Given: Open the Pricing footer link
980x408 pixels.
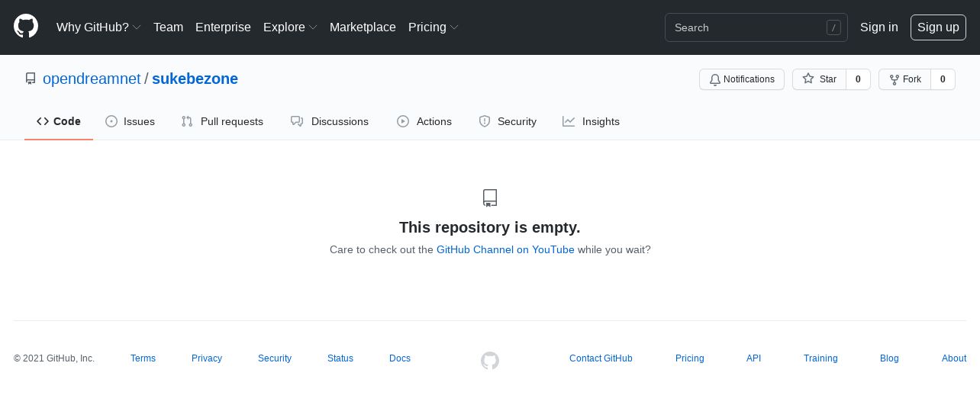Looking at the screenshot, I should point(690,358).
